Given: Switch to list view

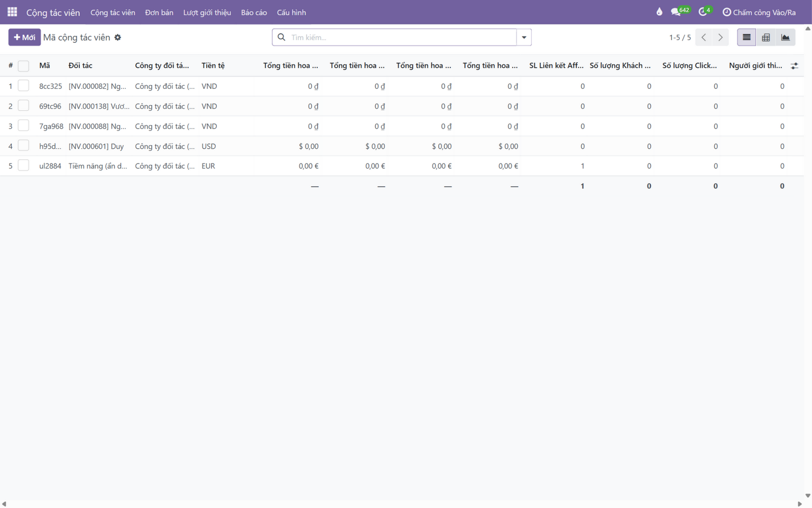Looking at the screenshot, I should [x=746, y=37].
